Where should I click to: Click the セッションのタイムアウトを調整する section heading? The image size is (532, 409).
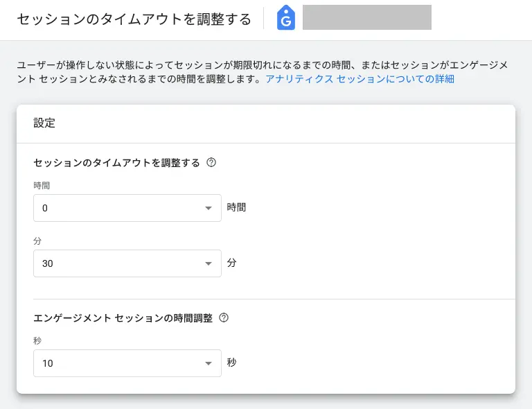click(116, 163)
